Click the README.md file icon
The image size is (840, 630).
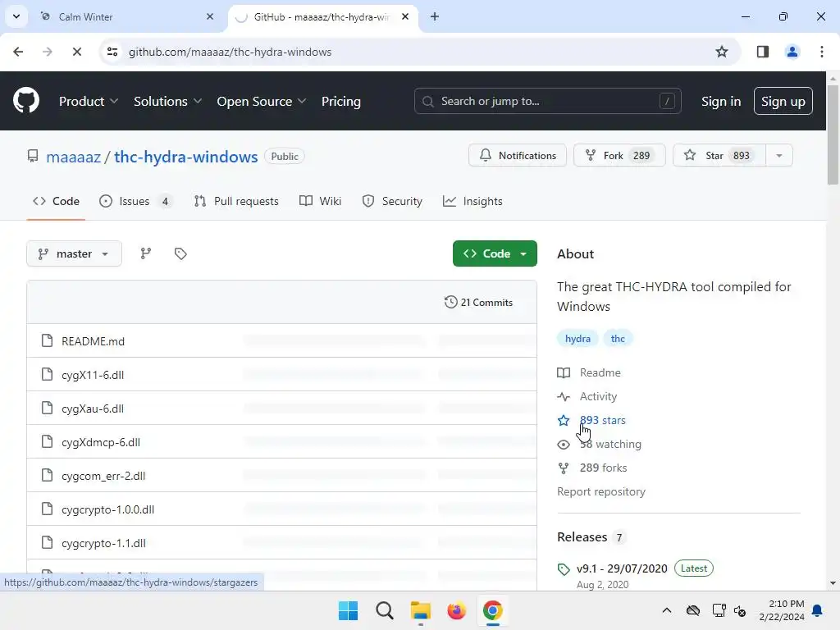47,340
